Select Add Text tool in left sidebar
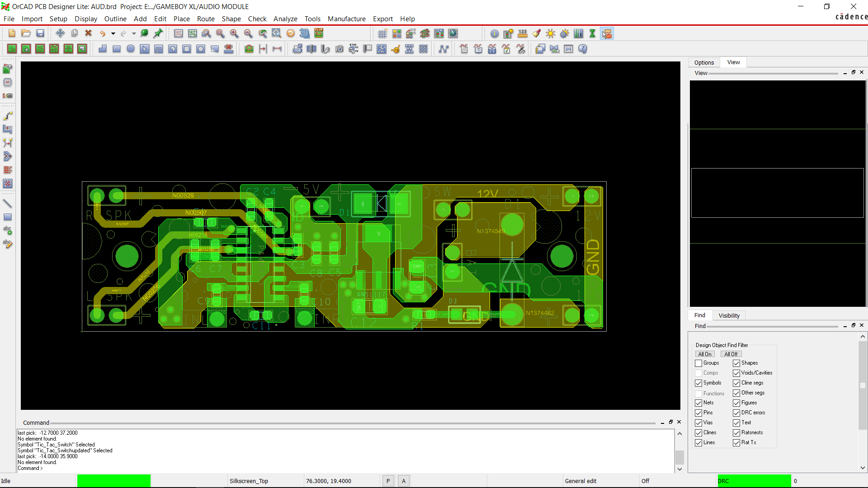The width and height of the screenshot is (868, 488). coord(8,231)
